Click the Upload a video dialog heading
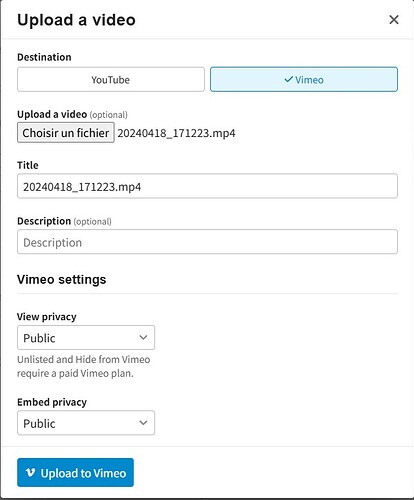The image size is (414, 500). pos(76,20)
